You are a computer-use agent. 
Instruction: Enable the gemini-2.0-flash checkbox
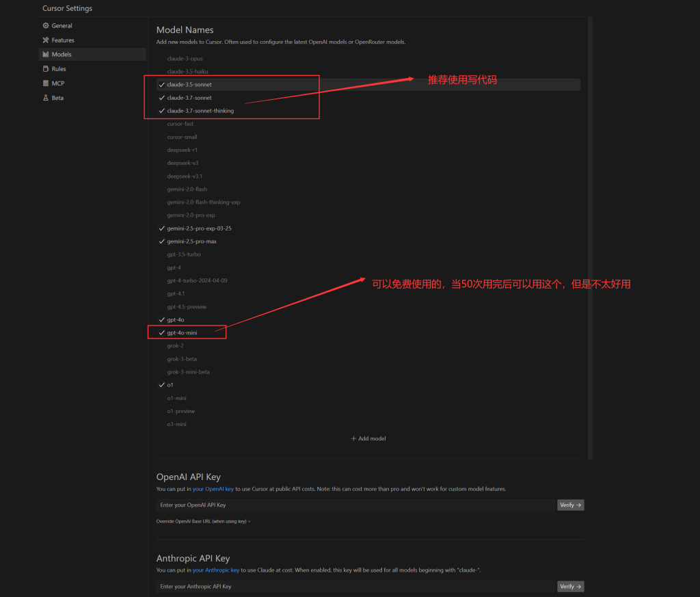click(x=161, y=189)
